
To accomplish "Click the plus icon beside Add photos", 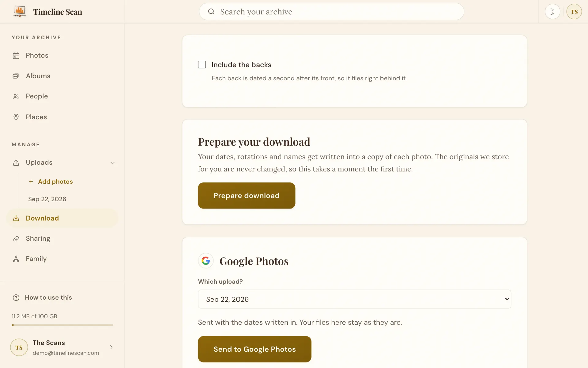I will click(31, 182).
